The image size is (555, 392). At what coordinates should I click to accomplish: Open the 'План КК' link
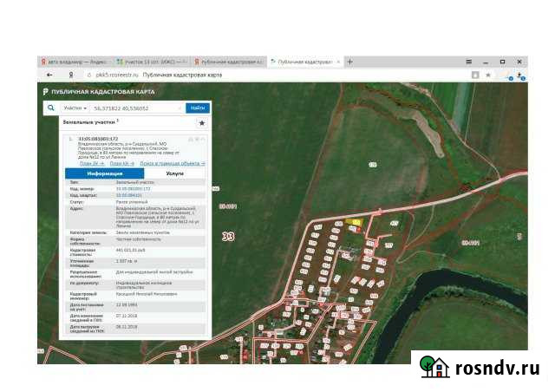tap(121, 163)
